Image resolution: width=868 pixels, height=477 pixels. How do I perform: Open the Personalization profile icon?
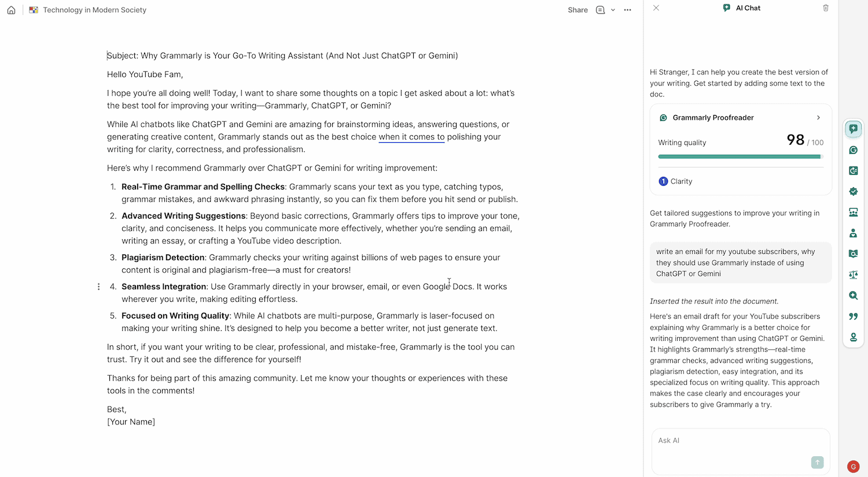853,233
